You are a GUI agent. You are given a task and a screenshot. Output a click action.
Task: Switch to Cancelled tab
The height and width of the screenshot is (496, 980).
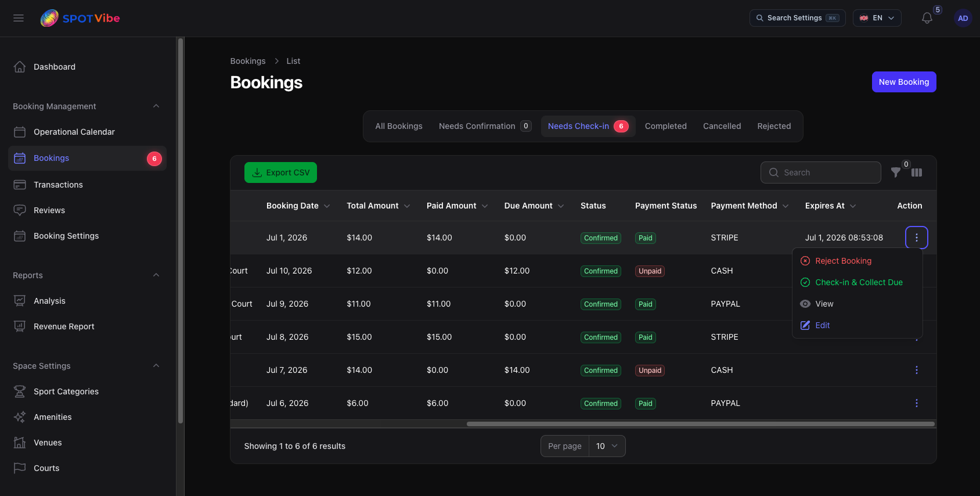tap(722, 126)
